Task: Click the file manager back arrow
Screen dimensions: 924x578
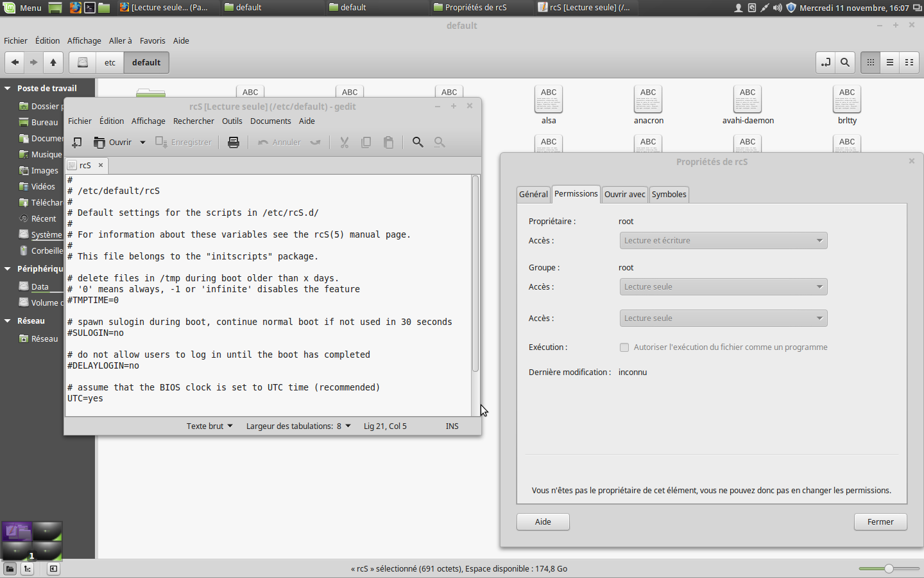Action: click(15, 62)
